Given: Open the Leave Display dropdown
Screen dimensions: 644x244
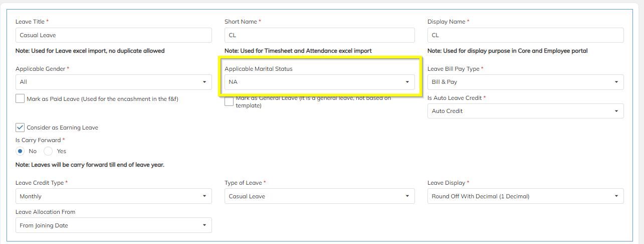Looking at the screenshot, I should (x=525, y=196).
